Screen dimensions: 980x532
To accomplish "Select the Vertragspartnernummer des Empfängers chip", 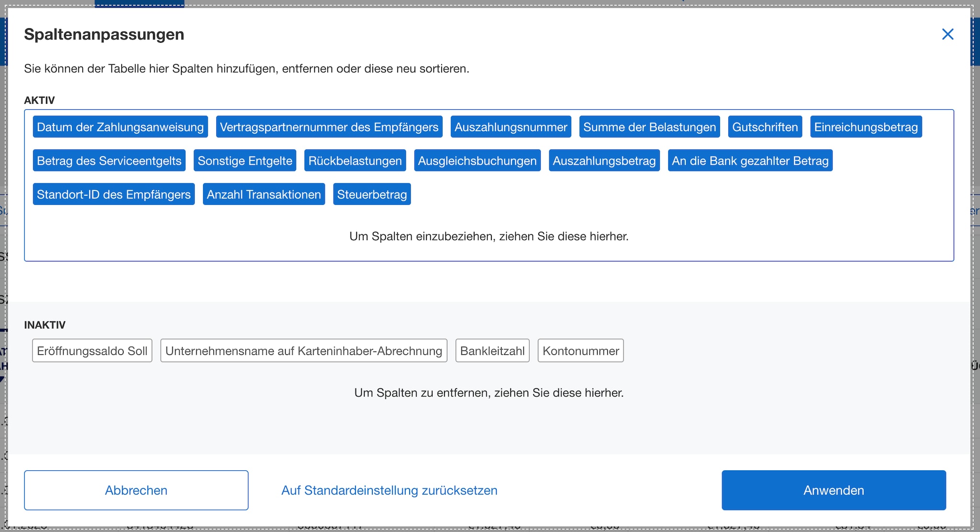I will click(x=329, y=127).
